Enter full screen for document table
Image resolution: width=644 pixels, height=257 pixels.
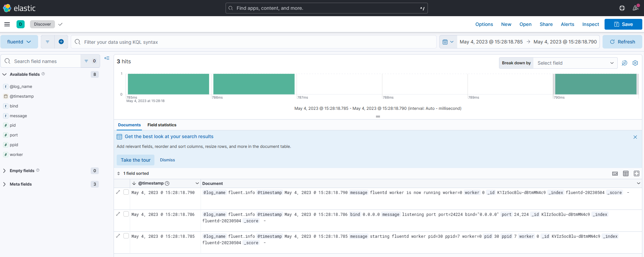click(x=637, y=173)
